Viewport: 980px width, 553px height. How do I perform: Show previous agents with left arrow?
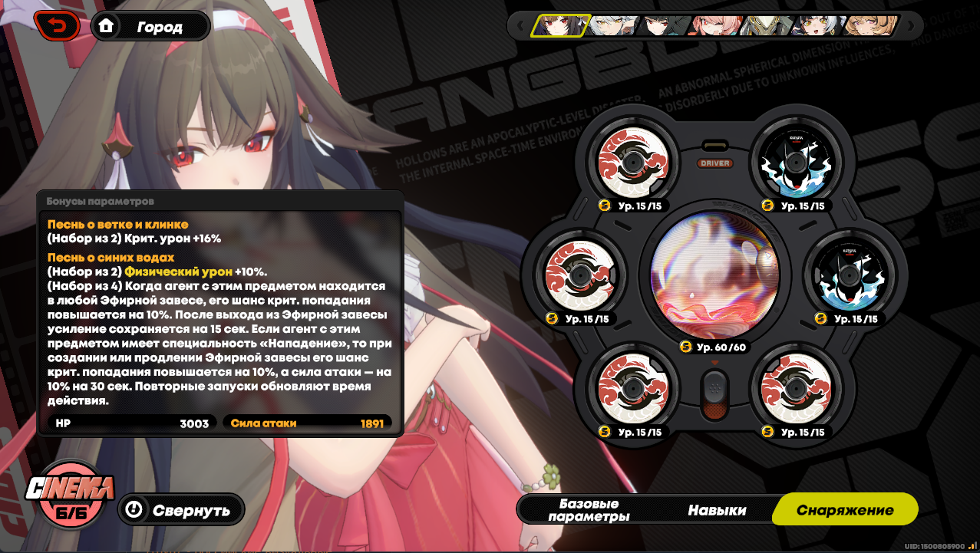coord(520,27)
